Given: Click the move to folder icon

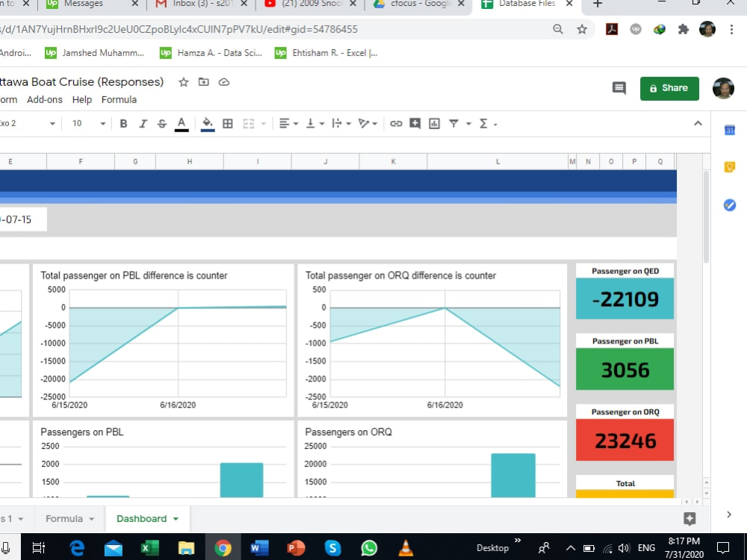Looking at the screenshot, I should (203, 82).
